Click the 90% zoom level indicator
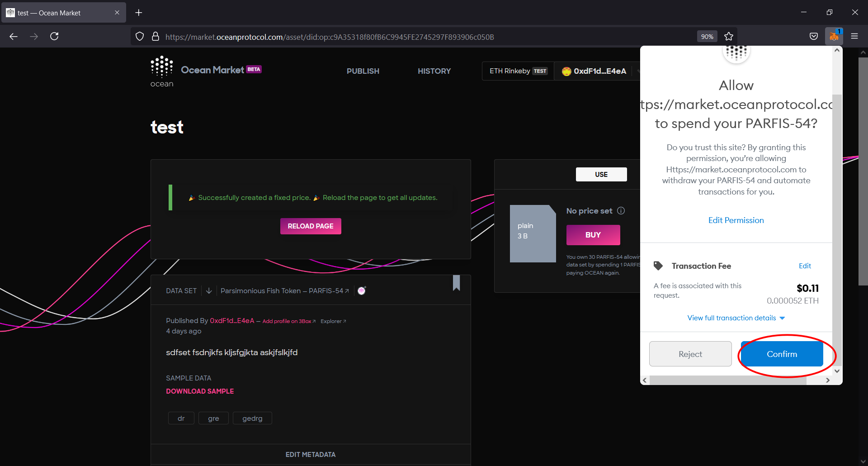Viewport: 868px width, 466px height. point(707,37)
